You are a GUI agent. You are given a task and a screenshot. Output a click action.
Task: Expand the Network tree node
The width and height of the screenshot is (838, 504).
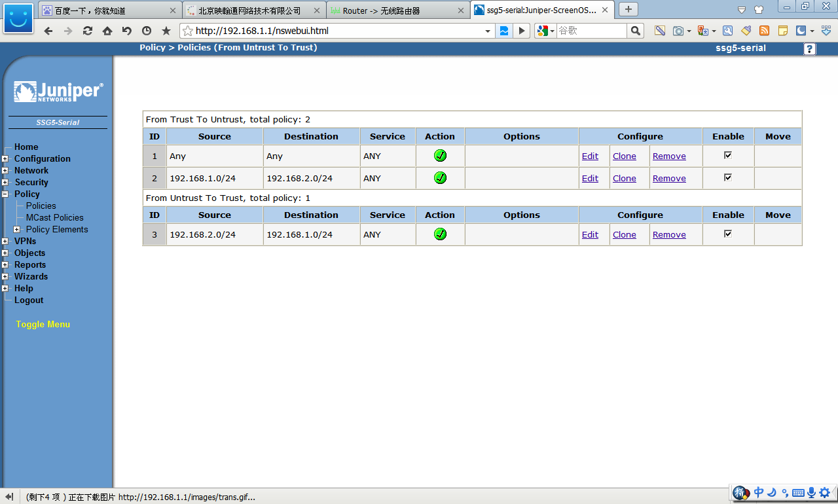pyautogui.click(x=5, y=171)
